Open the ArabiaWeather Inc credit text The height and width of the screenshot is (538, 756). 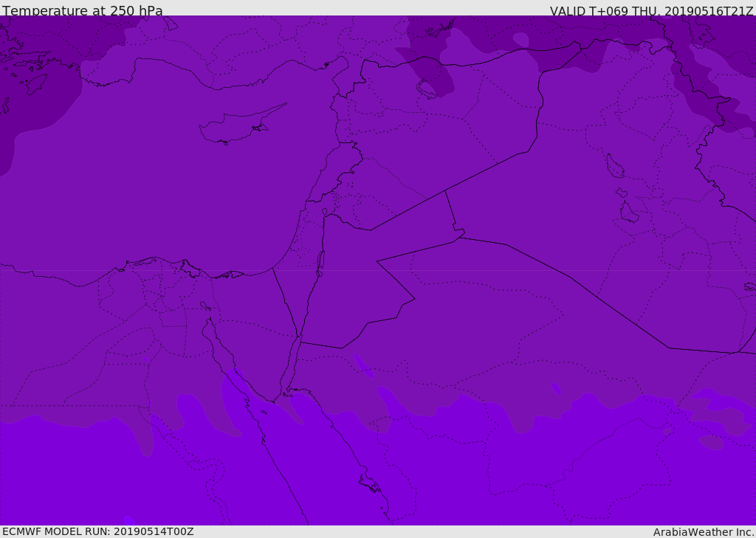(704, 532)
